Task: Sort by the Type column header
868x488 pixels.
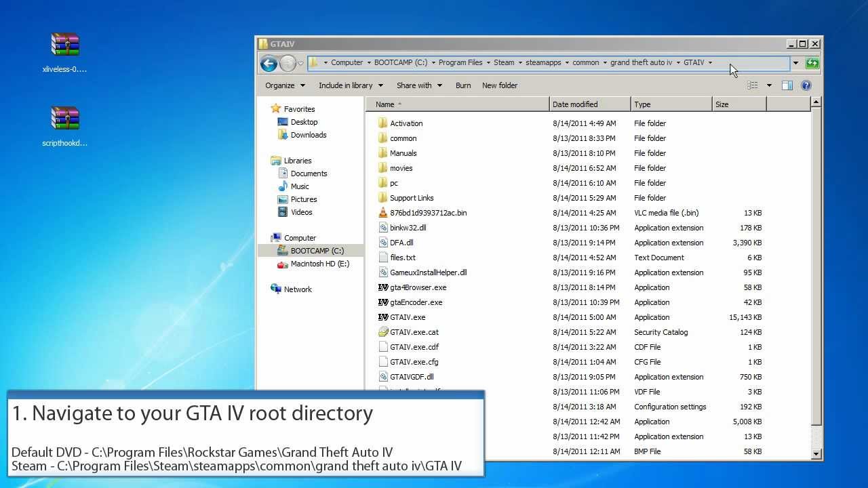Action: 671,104
